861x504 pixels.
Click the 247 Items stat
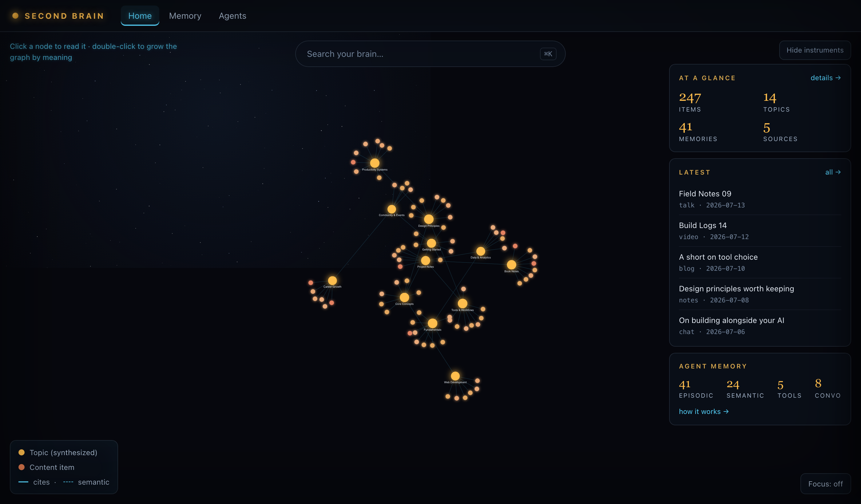pos(690,102)
